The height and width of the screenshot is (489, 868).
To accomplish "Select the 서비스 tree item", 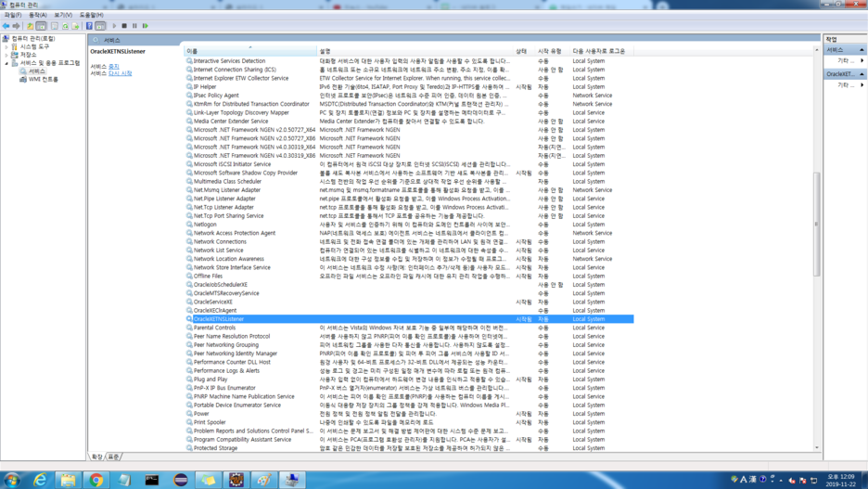I will tap(37, 71).
